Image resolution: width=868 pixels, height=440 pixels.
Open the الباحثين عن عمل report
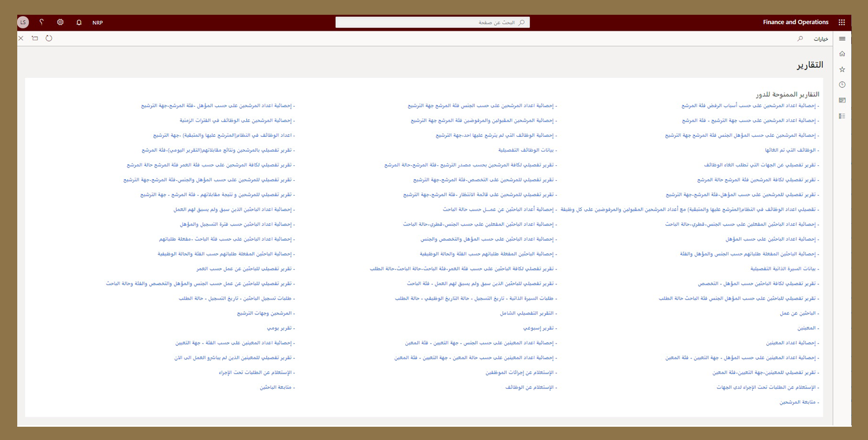coord(800,313)
